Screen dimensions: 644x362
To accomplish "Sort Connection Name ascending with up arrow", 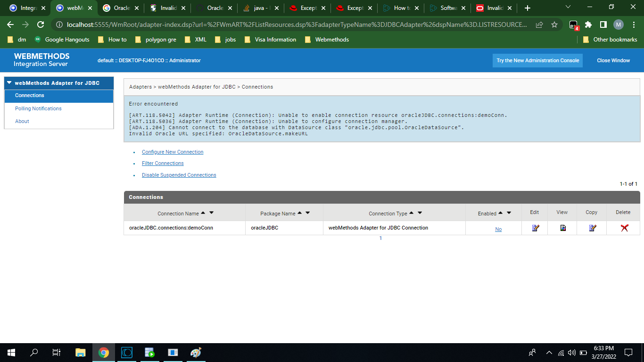I will click(x=203, y=213).
